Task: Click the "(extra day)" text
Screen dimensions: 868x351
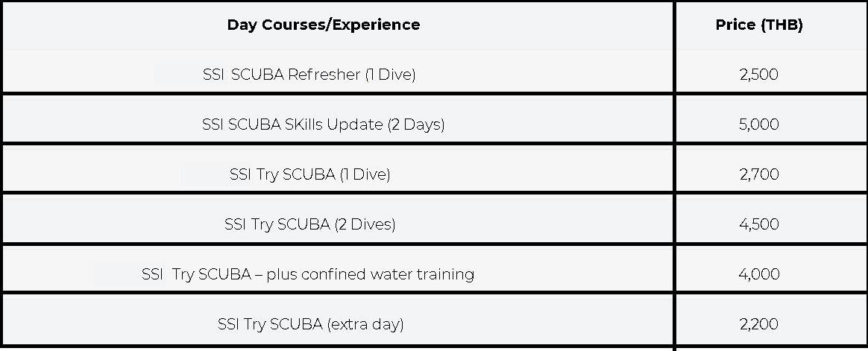Action: pos(365,324)
